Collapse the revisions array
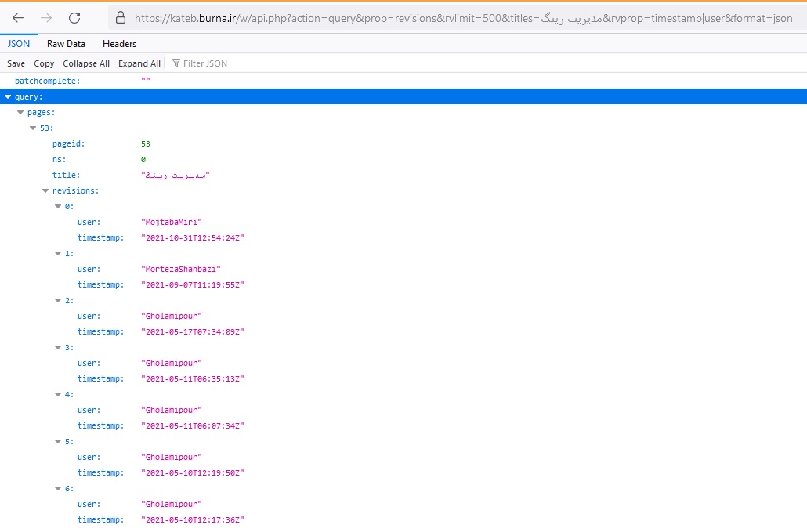 [45, 190]
